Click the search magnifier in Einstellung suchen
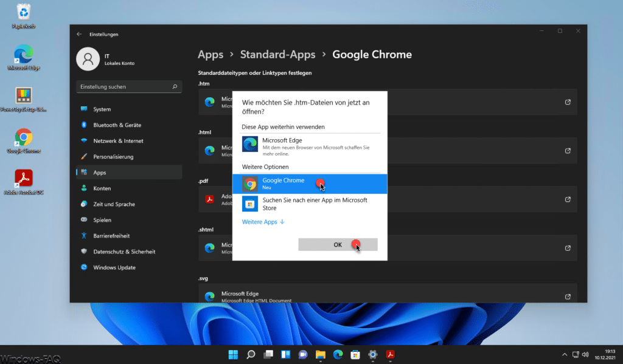Screen dimensions: 623x364 click(x=175, y=86)
